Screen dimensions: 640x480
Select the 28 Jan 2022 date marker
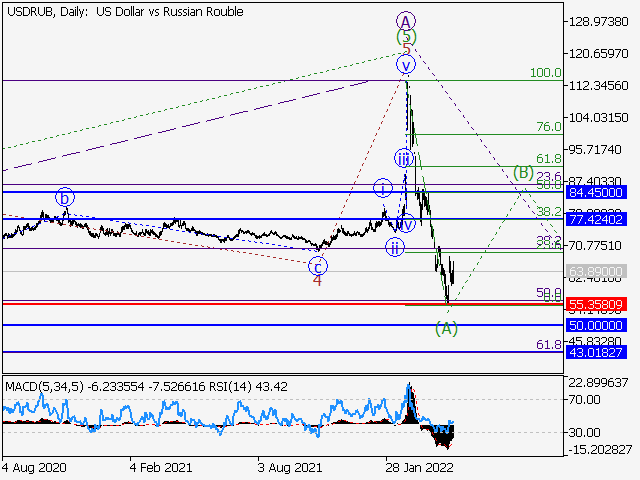(419, 468)
